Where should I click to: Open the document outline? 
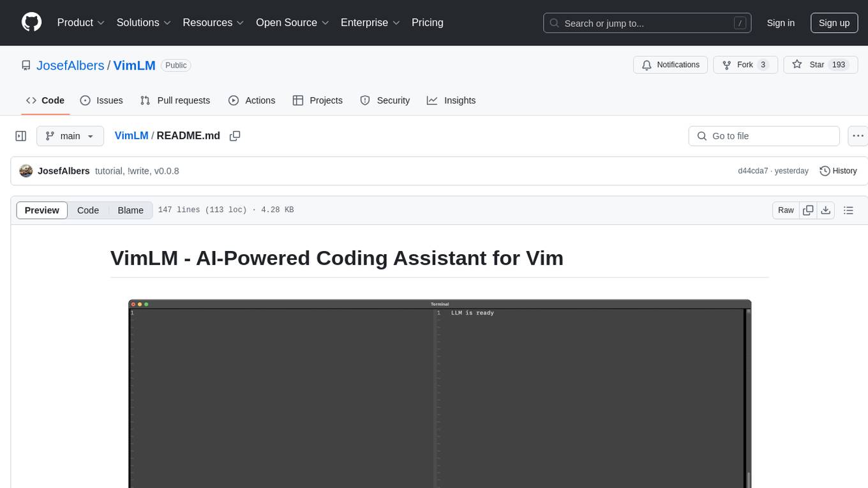tap(848, 210)
